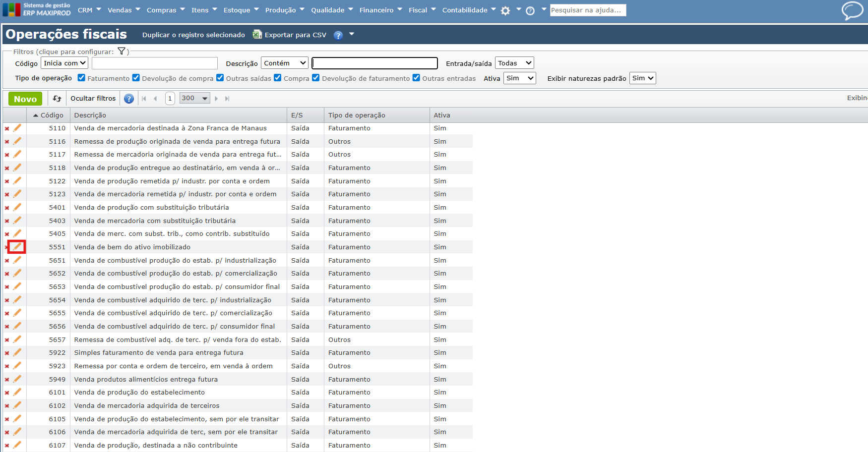Expand the top help dropdown arrow
The height and width of the screenshot is (452, 868).
click(x=544, y=9)
